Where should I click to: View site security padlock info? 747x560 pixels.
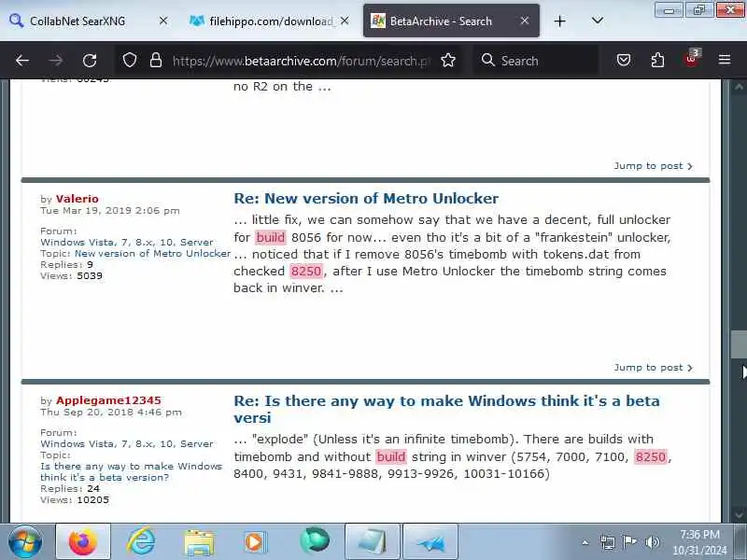click(156, 61)
